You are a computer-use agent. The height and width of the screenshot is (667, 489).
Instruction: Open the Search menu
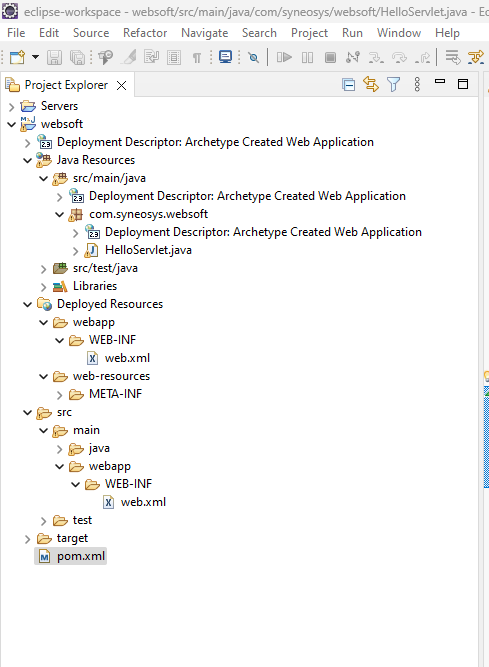point(259,33)
